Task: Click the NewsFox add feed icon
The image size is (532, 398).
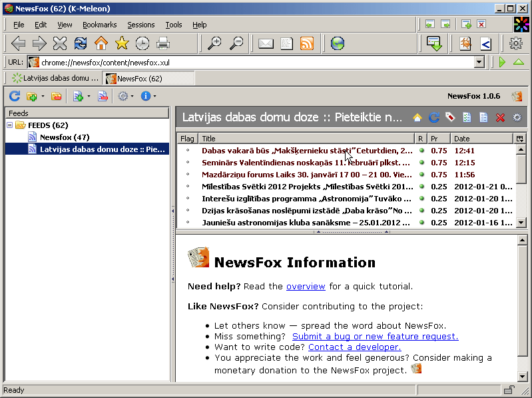Action: pyautogui.click(x=78, y=97)
